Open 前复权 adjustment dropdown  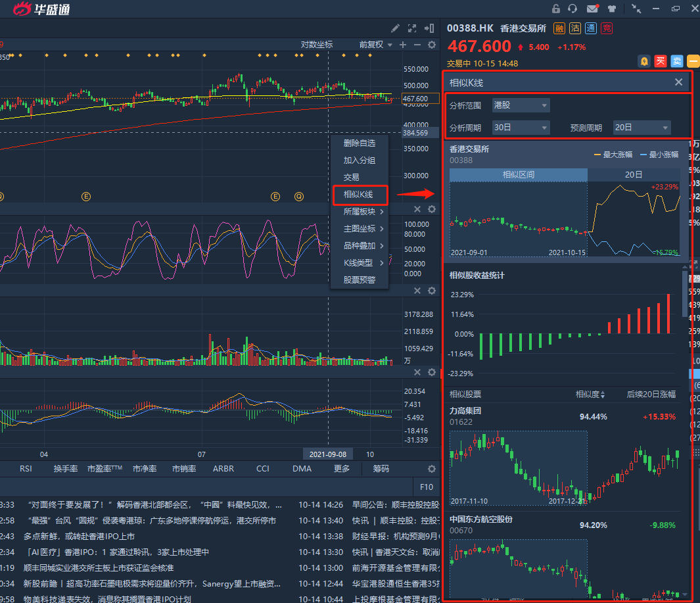point(376,45)
